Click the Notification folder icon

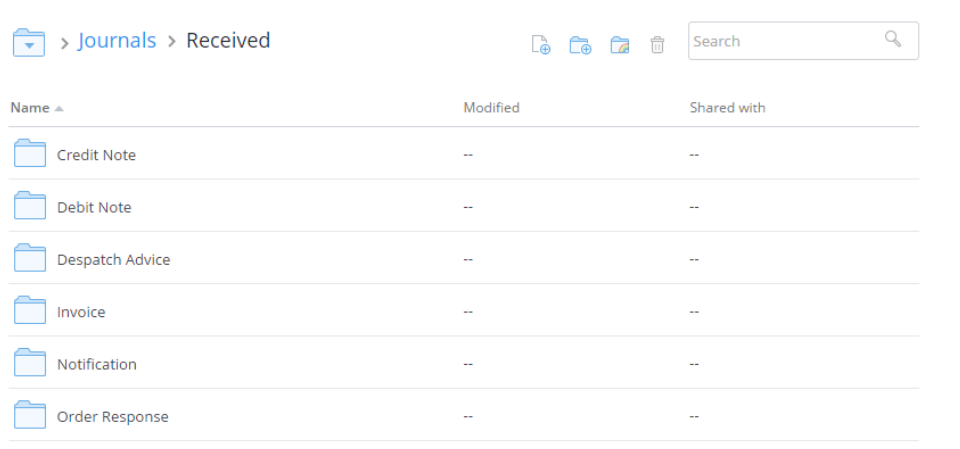point(30,363)
